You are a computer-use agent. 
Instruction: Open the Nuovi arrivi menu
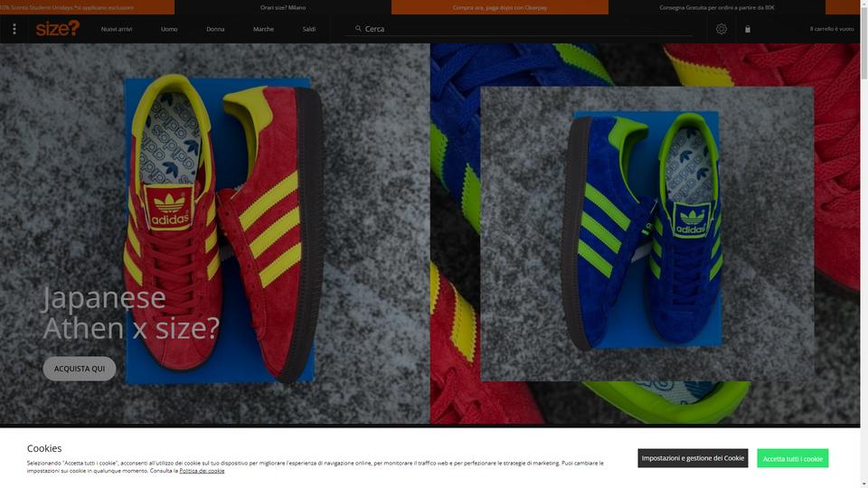tap(117, 29)
